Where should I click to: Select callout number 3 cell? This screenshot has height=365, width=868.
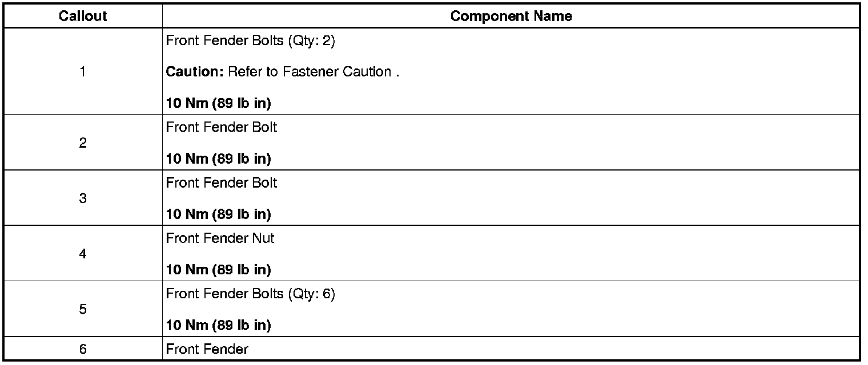83,198
